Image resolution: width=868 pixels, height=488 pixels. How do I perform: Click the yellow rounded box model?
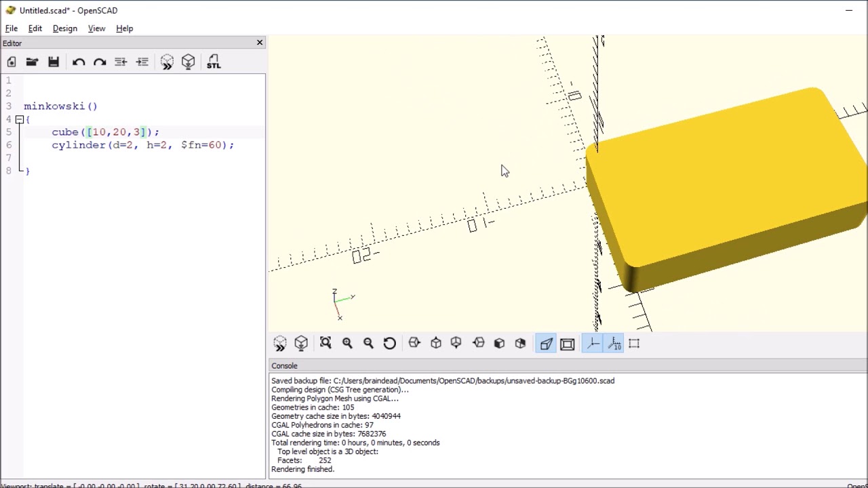click(x=726, y=190)
